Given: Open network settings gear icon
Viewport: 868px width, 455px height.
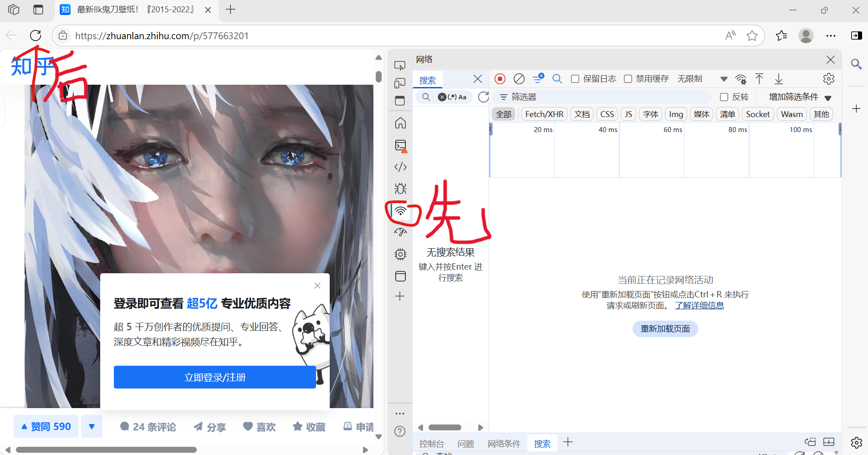Looking at the screenshot, I should point(829,79).
